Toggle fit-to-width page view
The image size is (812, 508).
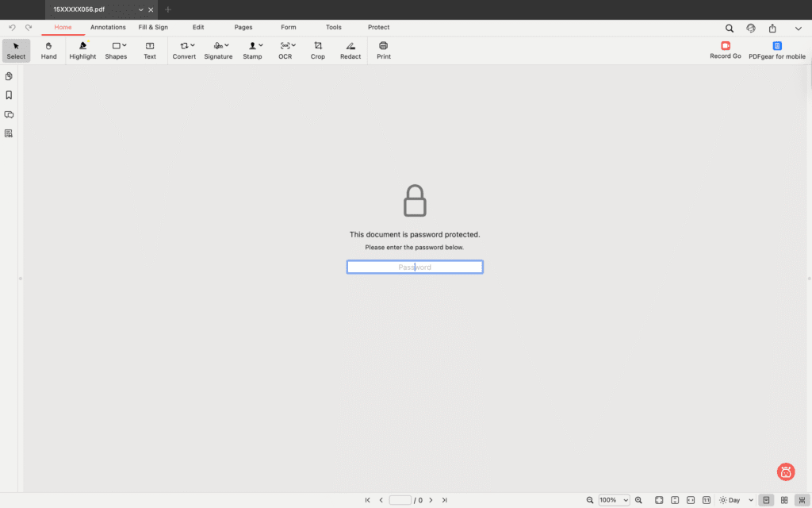pos(690,500)
